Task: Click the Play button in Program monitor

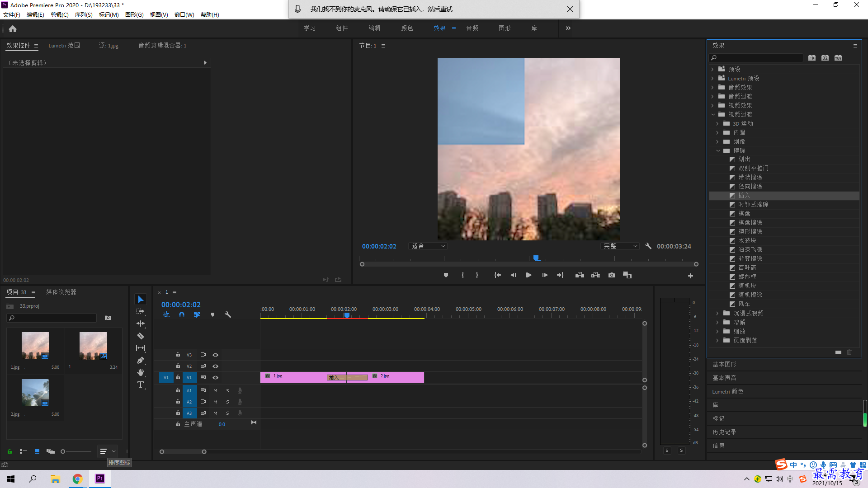Action: (528, 275)
